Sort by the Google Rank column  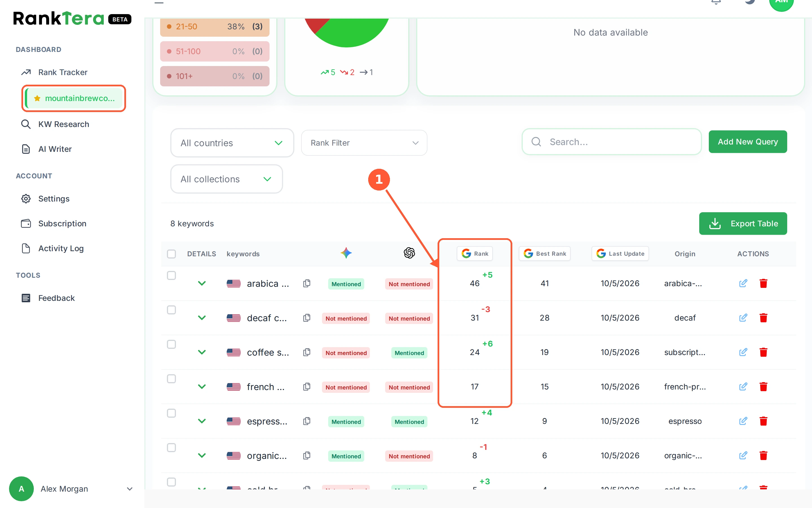(475, 254)
